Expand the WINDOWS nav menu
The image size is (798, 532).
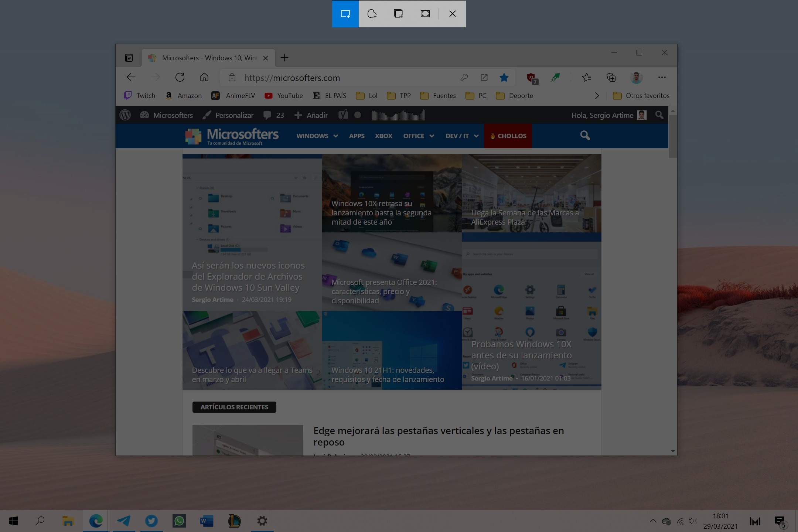click(x=317, y=136)
